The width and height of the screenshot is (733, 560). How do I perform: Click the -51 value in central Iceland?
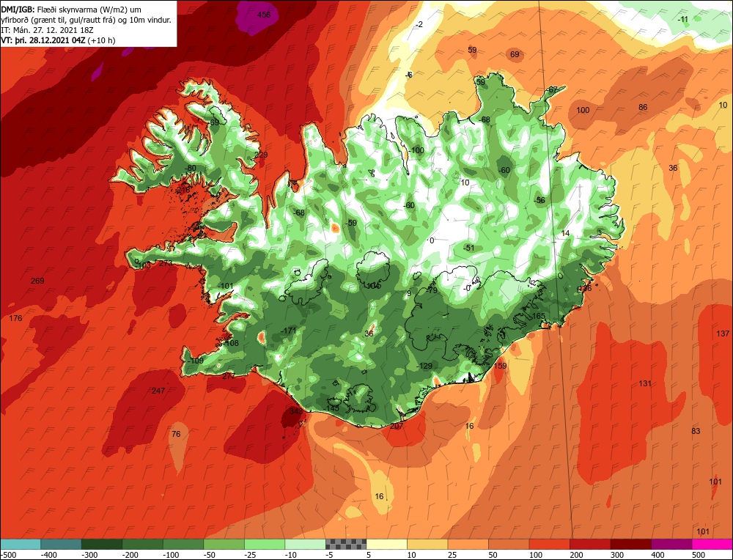(468, 248)
